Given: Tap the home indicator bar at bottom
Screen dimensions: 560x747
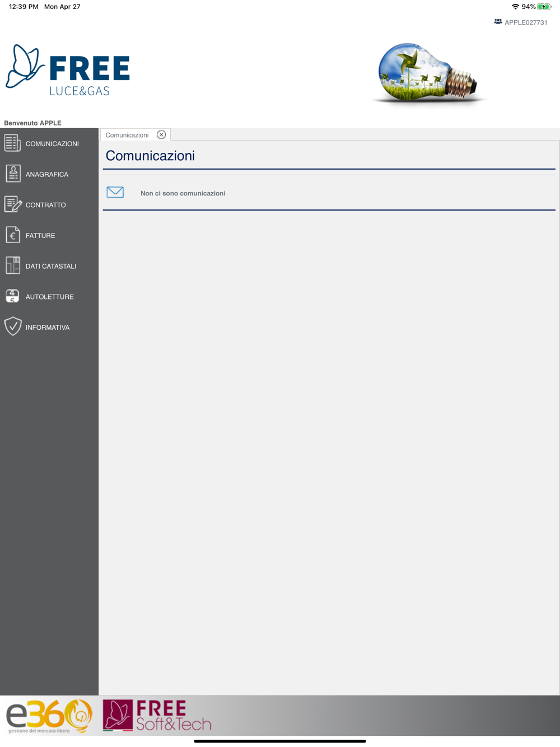Looking at the screenshot, I should [x=280, y=741].
